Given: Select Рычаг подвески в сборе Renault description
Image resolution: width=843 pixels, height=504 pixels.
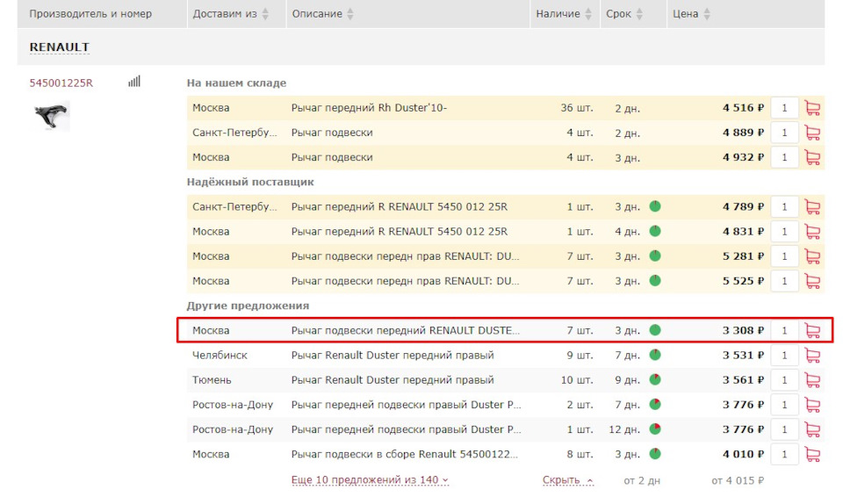Looking at the screenshot, I should pos(405,454).
